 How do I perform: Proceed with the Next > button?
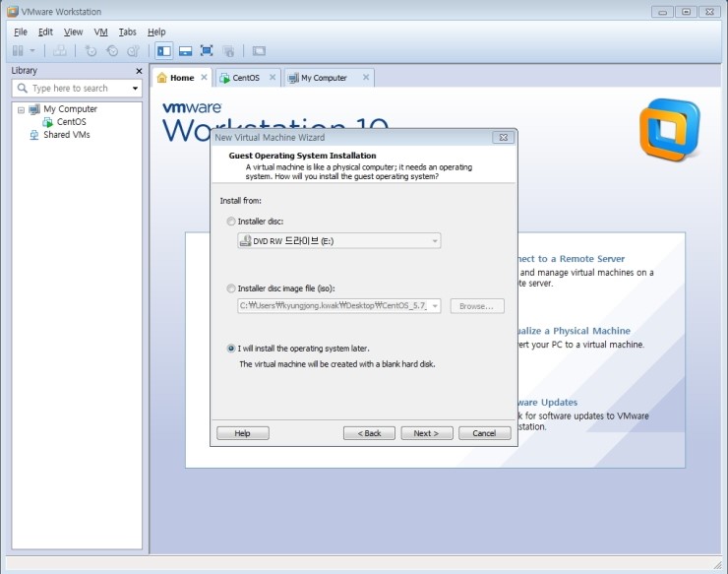click(427, 433)
